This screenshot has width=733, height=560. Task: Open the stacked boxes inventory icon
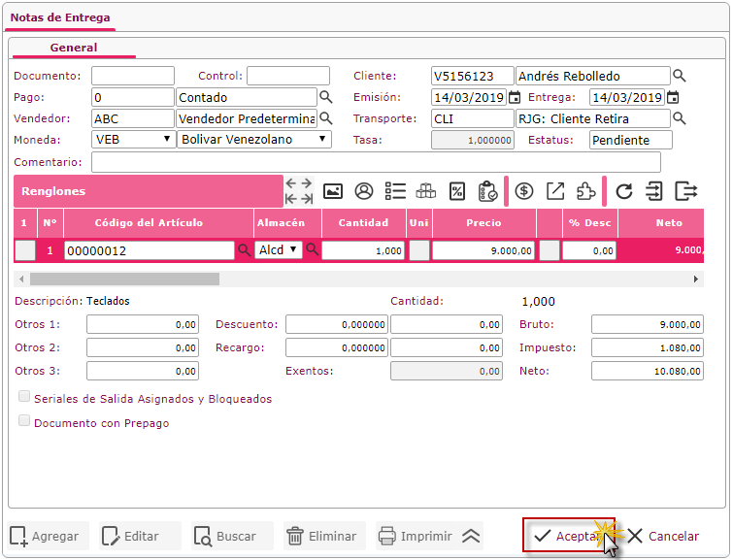pos(426,191)
